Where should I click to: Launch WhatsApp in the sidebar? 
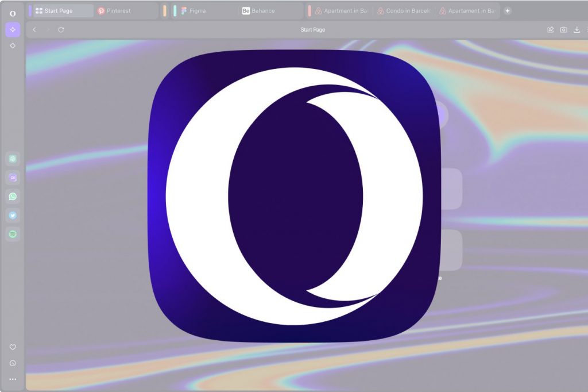click(13, 197)
